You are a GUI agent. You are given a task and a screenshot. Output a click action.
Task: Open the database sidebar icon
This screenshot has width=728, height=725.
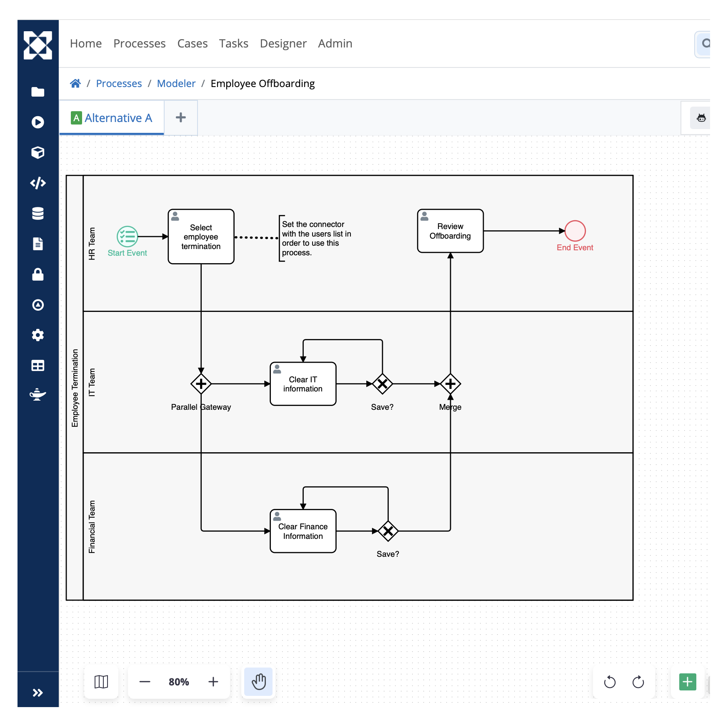[x=38, y=213]
